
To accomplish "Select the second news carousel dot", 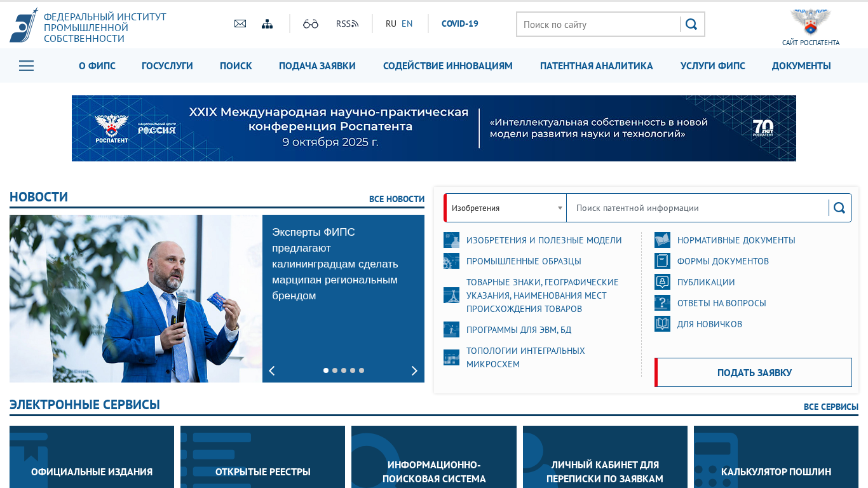I will pos(335,370).
